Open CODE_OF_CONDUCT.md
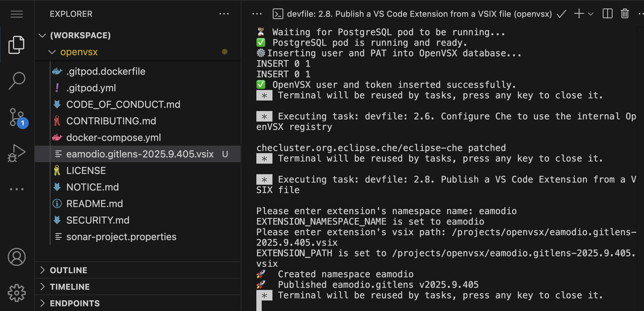644x311 pixels. 138,105
